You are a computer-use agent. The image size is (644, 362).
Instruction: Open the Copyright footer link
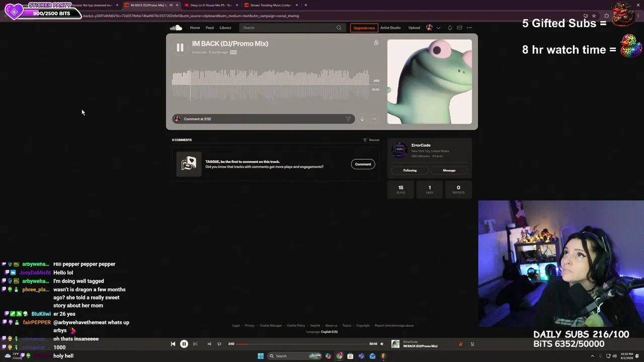coord(363,325)
